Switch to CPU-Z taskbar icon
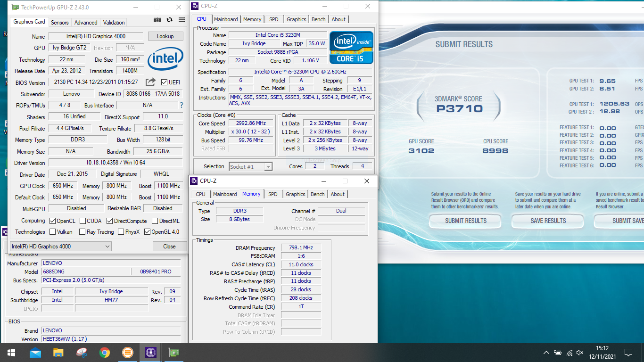Screen dimensions: 644x362 [150, 353]
